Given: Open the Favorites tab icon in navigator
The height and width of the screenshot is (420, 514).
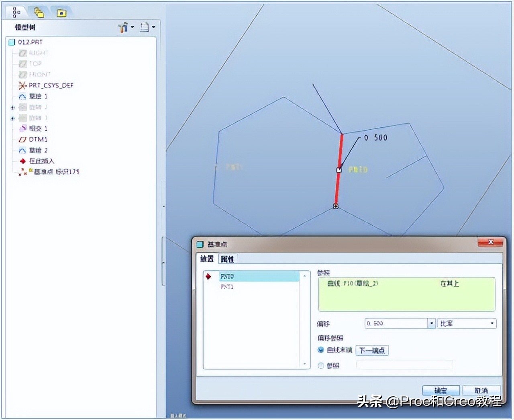Looking at the screenshot, I should click(x=61, y=13).
